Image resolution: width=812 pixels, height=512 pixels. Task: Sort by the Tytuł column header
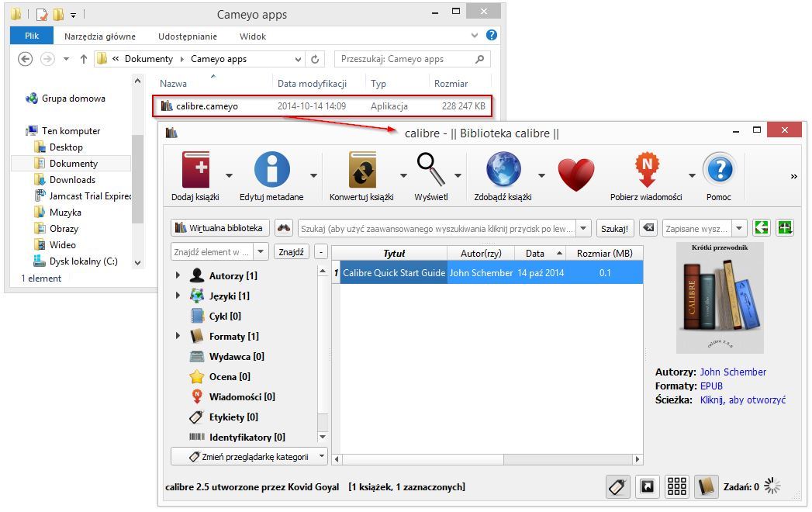tap(394, 254)
